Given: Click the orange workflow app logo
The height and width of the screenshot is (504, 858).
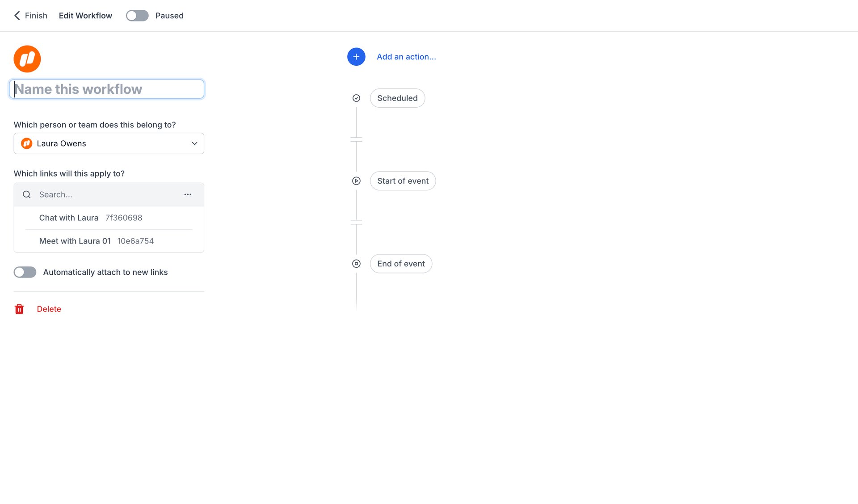Looking at the screenshot, I should (27, 59).
